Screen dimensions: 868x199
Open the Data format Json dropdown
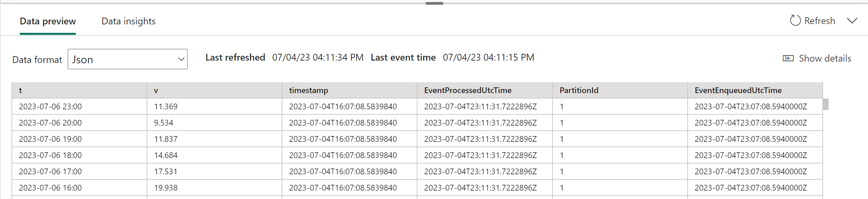[x=128, y=59]
